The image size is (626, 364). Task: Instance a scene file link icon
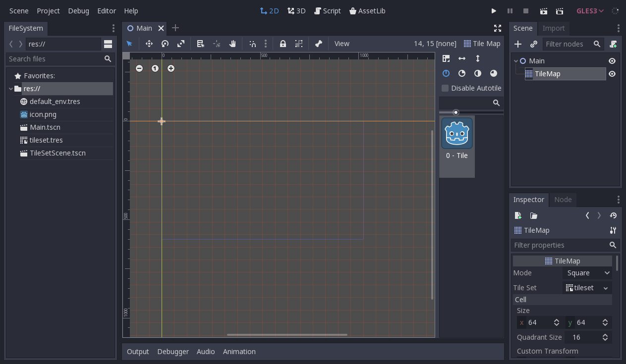[x=534, y=44]
